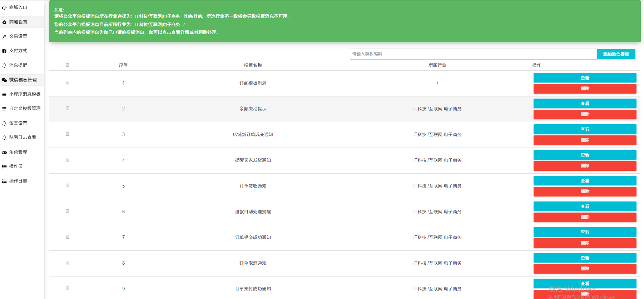View details of 店铺新订单成交通知 template
The image size is (644, 299).
click(585, 129)
